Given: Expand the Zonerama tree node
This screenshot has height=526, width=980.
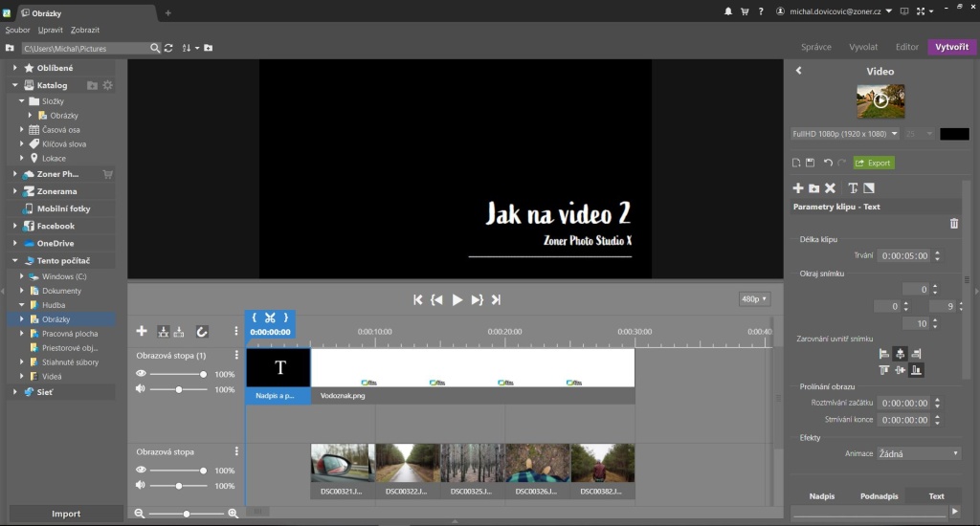Looking at the screenshot, I should (15, 191).
